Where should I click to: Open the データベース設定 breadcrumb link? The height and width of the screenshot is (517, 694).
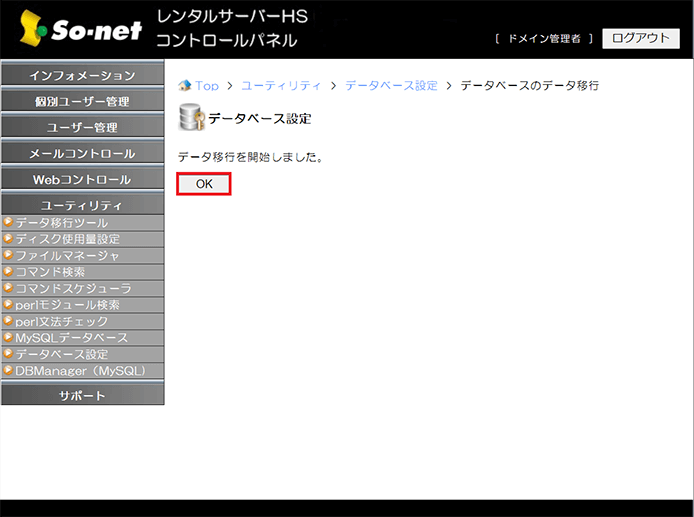coord(391,86)
